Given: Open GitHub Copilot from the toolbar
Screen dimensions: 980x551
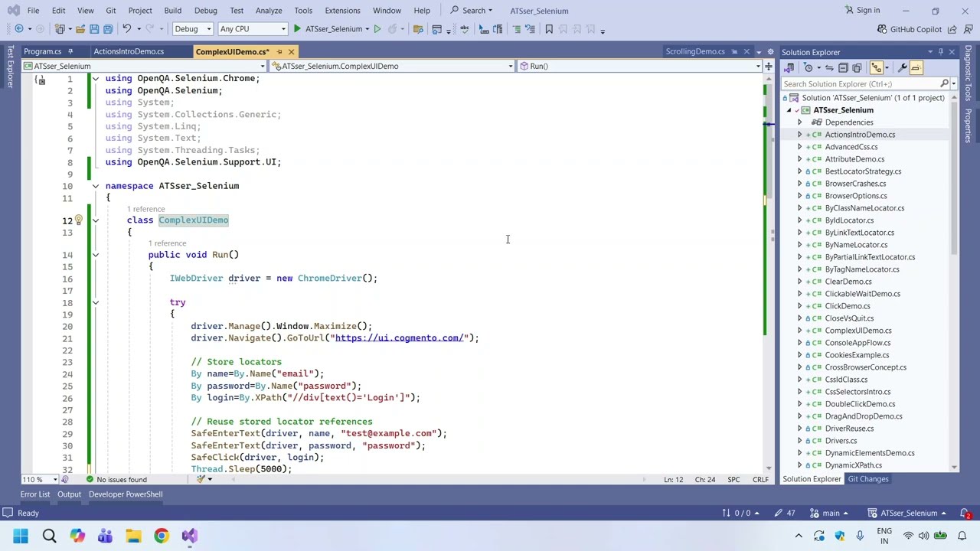Looking at the screenshot, I should click(x=910, y=29).
